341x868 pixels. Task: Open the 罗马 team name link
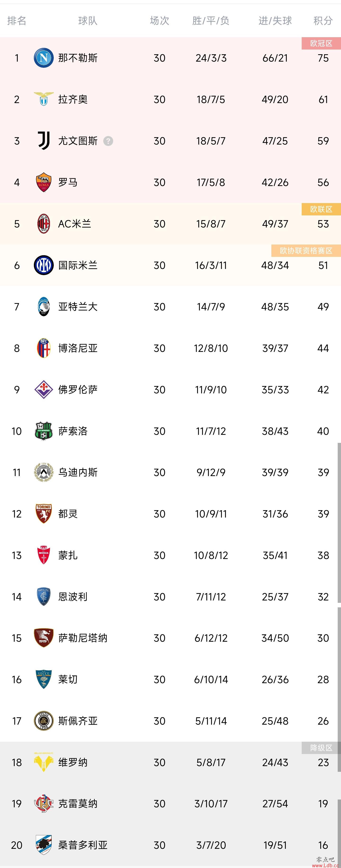pos(68,182)
